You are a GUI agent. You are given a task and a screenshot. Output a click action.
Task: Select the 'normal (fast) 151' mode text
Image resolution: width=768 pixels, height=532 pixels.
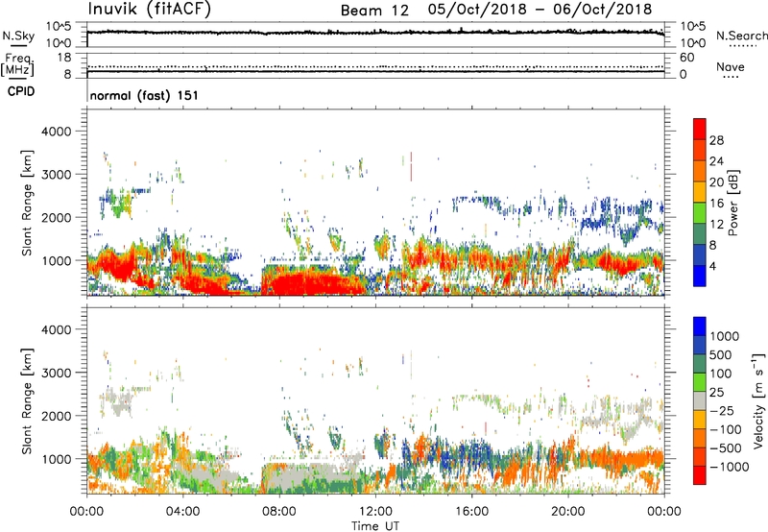144,95
